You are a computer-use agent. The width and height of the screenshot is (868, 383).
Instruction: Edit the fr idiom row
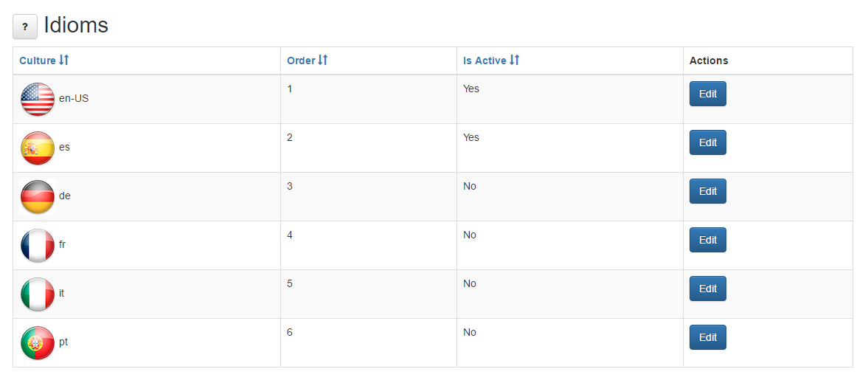tap(707, 240)
